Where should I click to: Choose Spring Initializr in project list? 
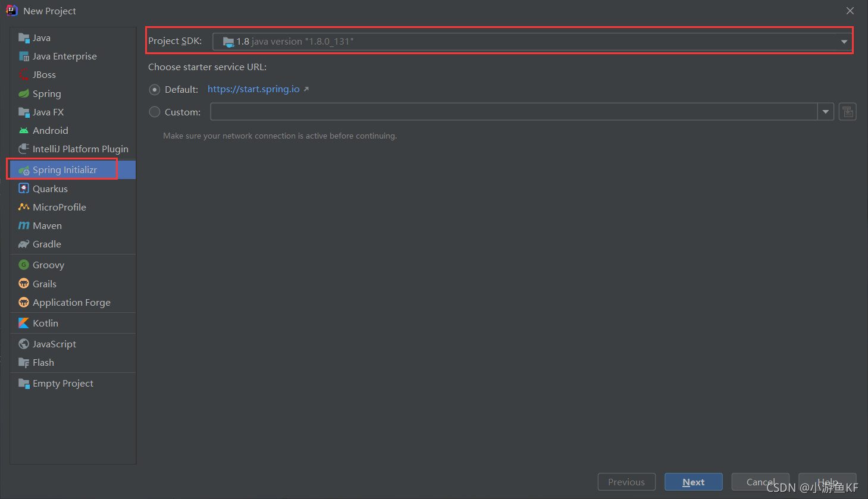pos(73,170)
